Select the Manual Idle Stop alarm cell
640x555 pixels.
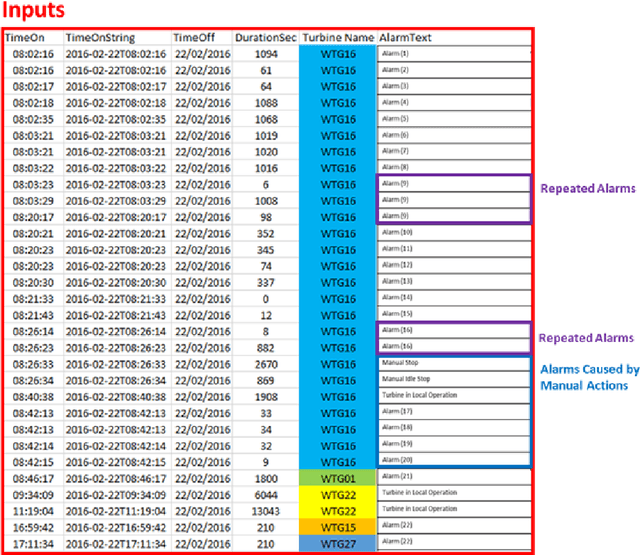click(x=454, y=379)
